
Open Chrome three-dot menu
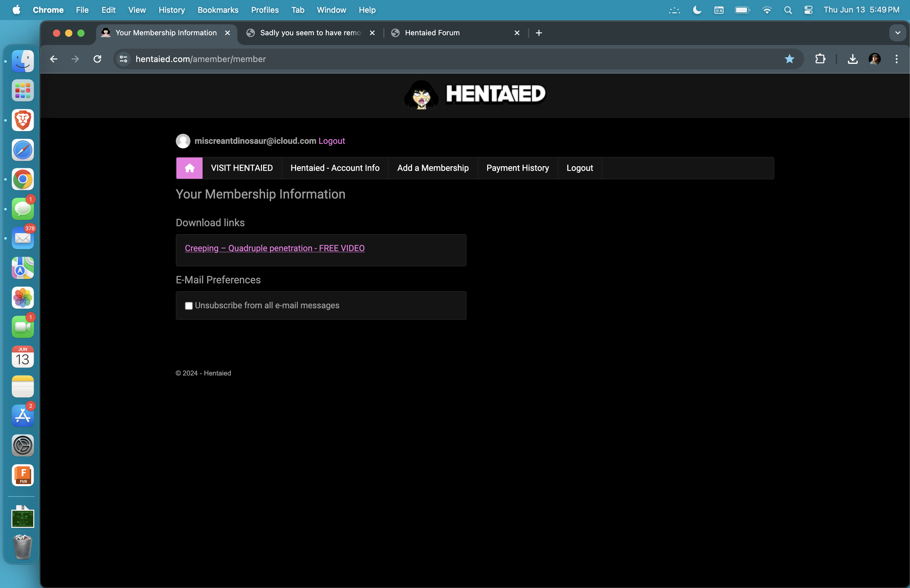tap(896, 59)
